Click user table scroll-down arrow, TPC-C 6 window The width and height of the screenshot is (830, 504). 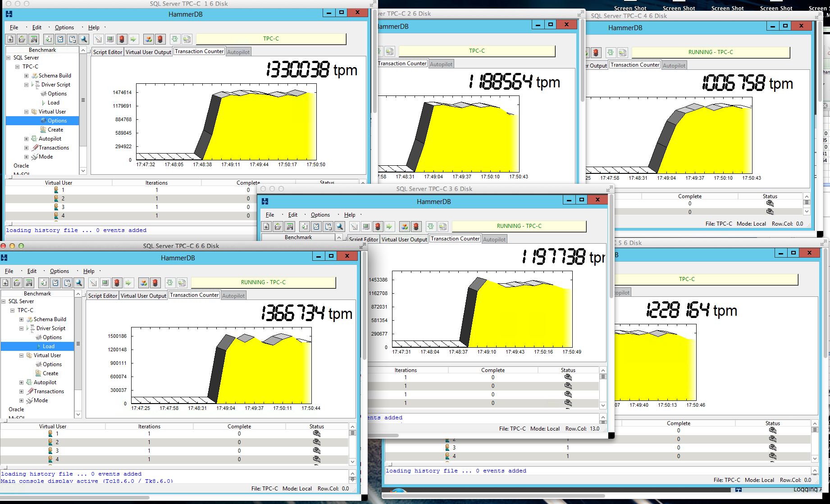click(x=352, y=462)
